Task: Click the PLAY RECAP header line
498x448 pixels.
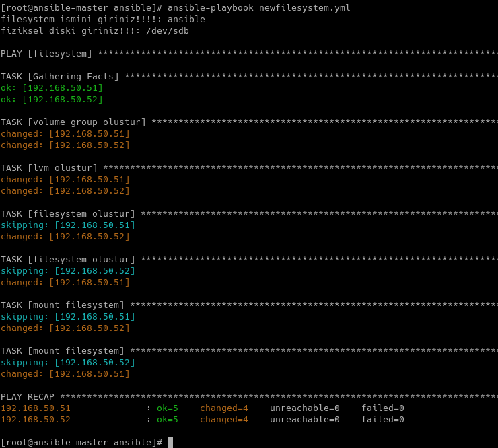Action: (28, 397)
